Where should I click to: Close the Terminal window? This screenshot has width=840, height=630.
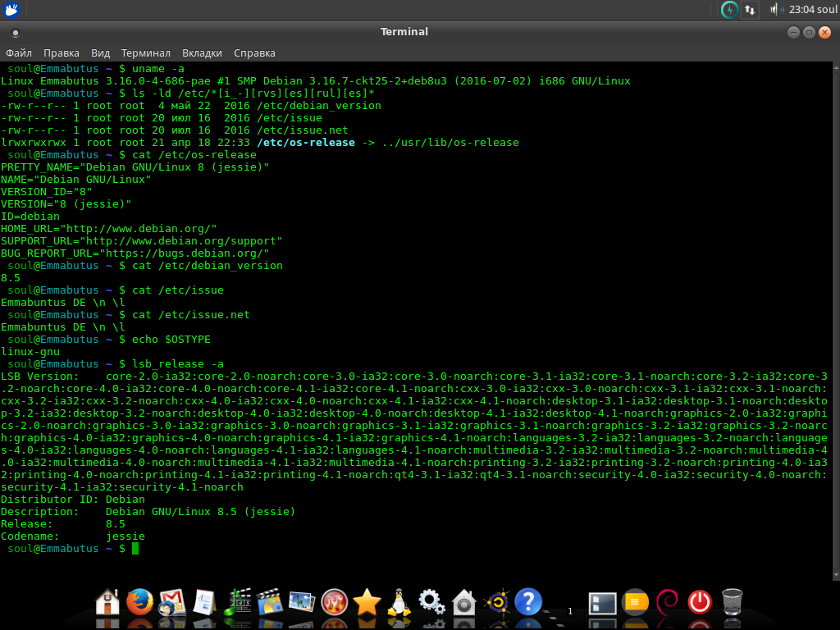pyautogui.click(x=825, y=32)
